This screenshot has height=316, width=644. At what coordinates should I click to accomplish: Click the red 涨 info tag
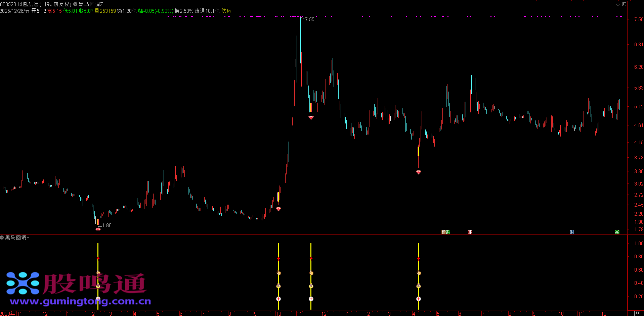[x=470, y=232]
